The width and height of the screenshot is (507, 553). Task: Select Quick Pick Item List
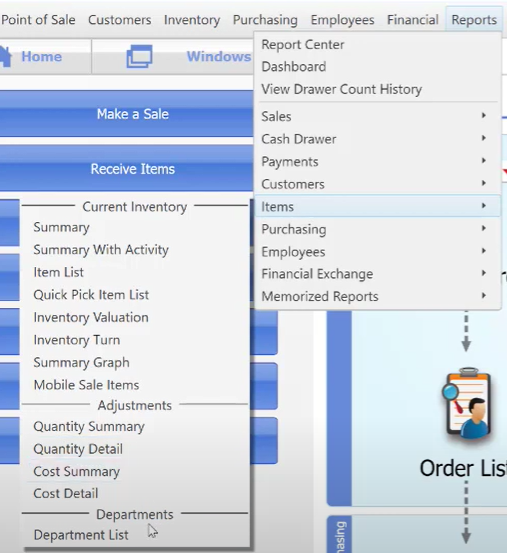(x=91, y=295)
